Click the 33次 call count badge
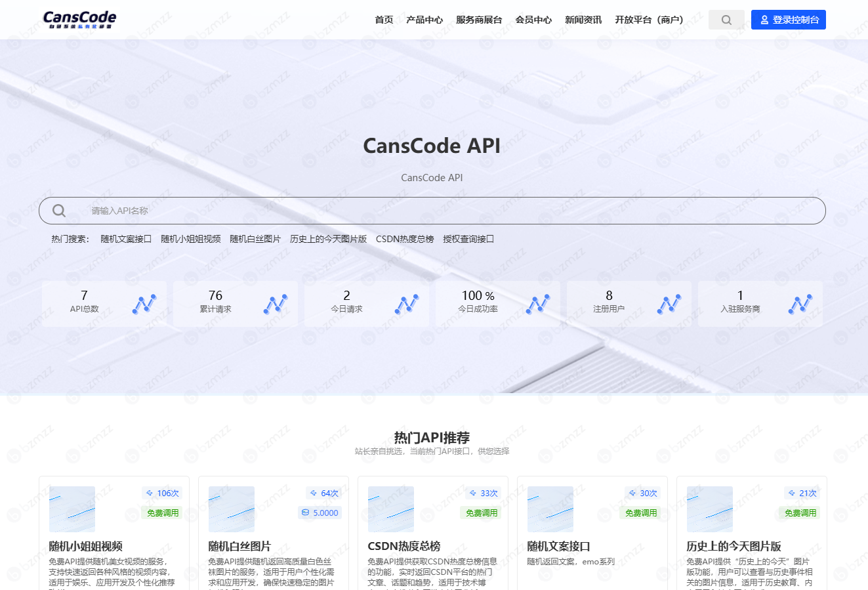Screen dimensions: 868x590 point(483,494)
